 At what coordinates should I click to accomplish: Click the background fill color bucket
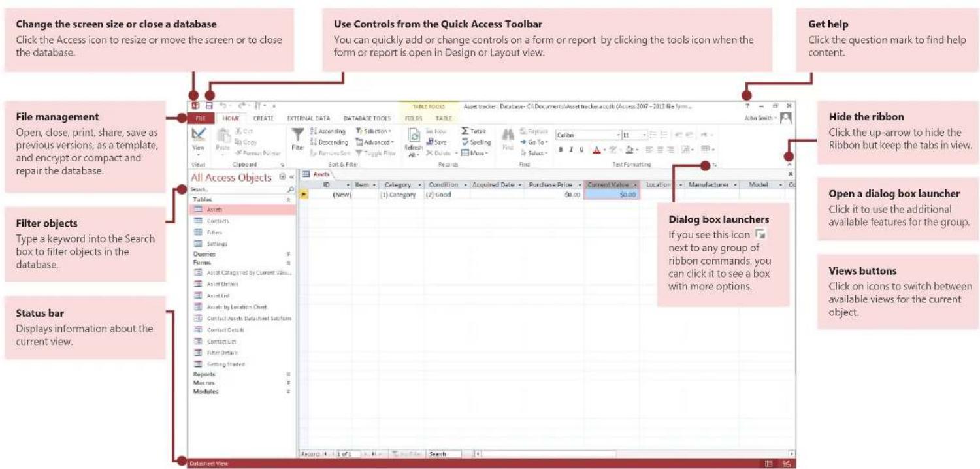coord(628,150)
